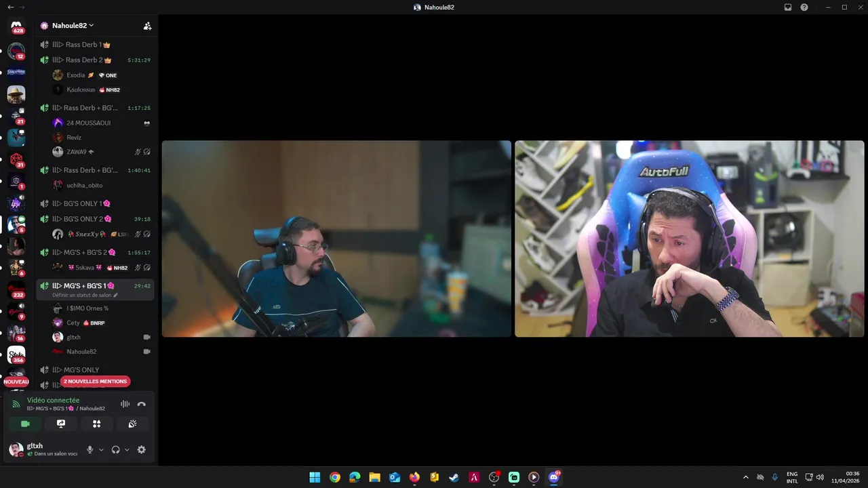The width and height of the screenshot is (868, 488).
Task: Select user uchiha_obito
Action: click(x=102, y=185)
